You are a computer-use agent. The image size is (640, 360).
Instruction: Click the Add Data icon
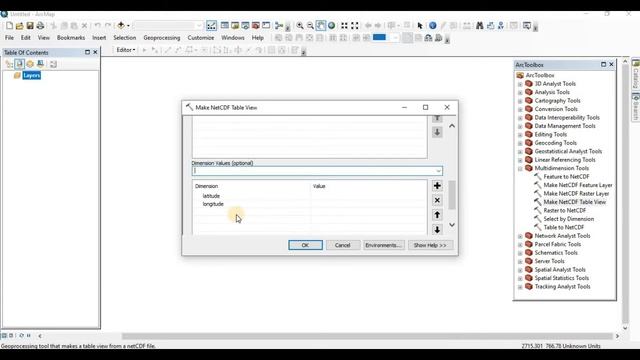pos(121,26)
